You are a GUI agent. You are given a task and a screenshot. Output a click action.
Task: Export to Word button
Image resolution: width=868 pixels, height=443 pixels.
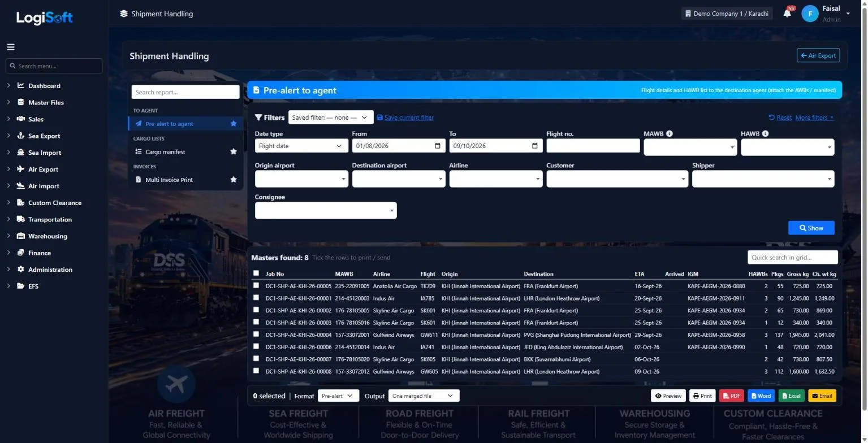point(761,396)
